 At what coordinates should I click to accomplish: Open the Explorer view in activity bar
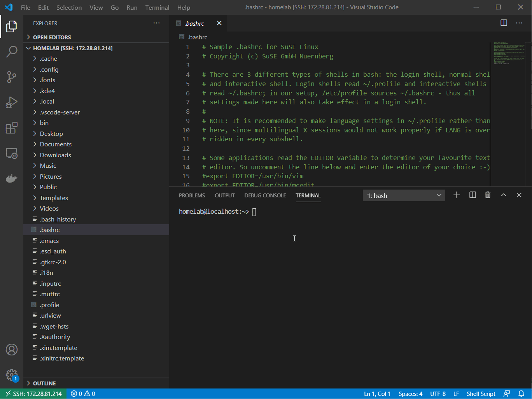tap(12, 26)
